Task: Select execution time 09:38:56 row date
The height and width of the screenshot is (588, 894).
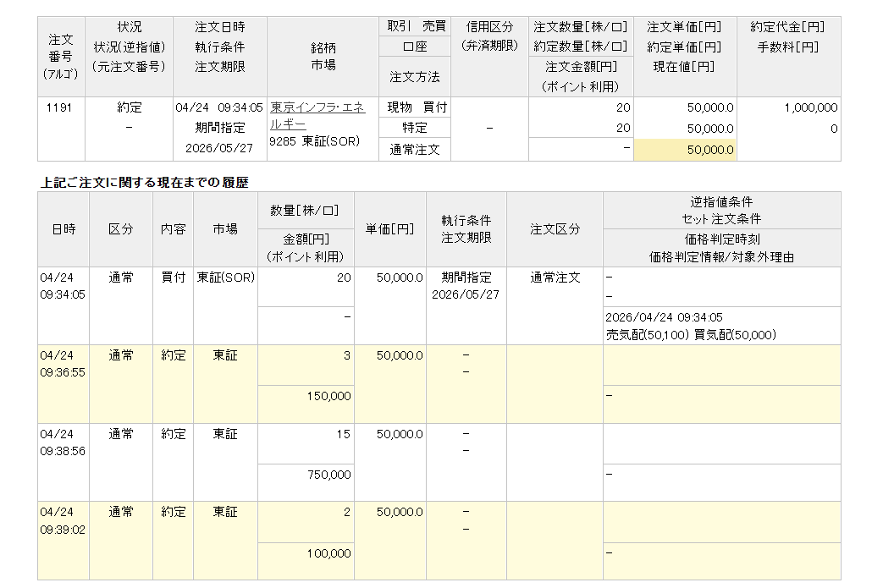Action: [x=63, y=442]
